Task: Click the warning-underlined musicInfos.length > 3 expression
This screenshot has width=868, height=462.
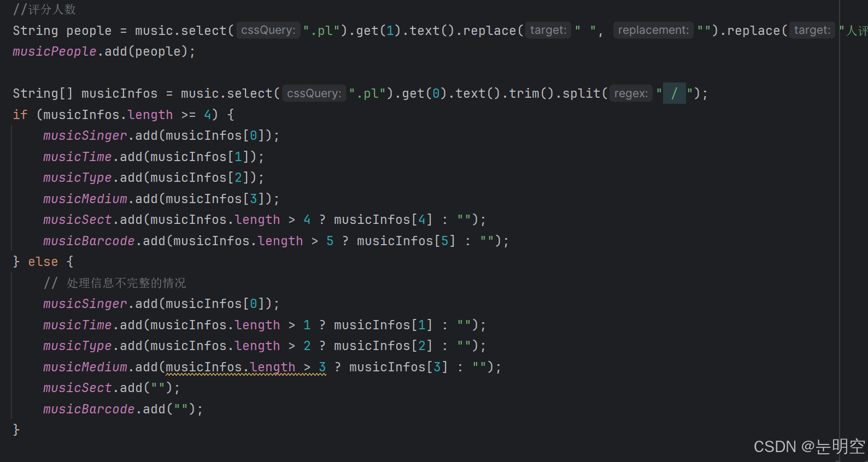Action: click(x=246, y=367)
